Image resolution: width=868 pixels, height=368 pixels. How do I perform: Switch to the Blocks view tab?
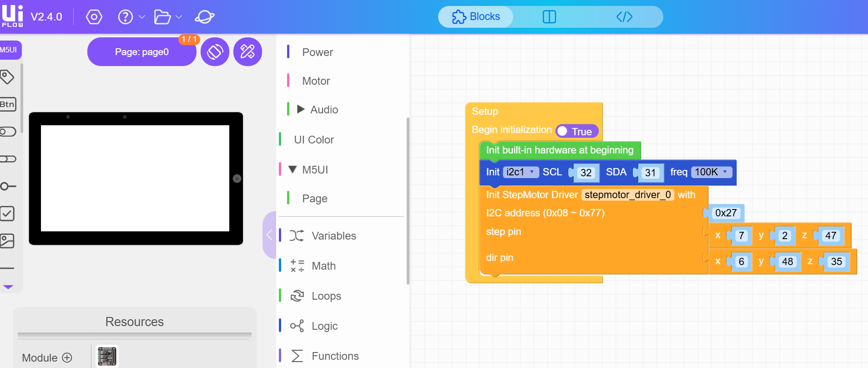[476, 17]
